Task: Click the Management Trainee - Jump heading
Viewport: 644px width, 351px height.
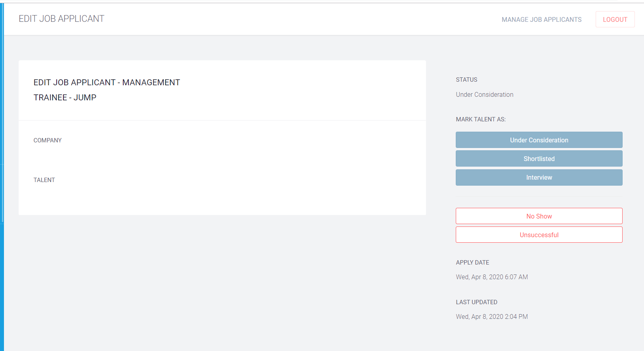Action: (107, 90)
